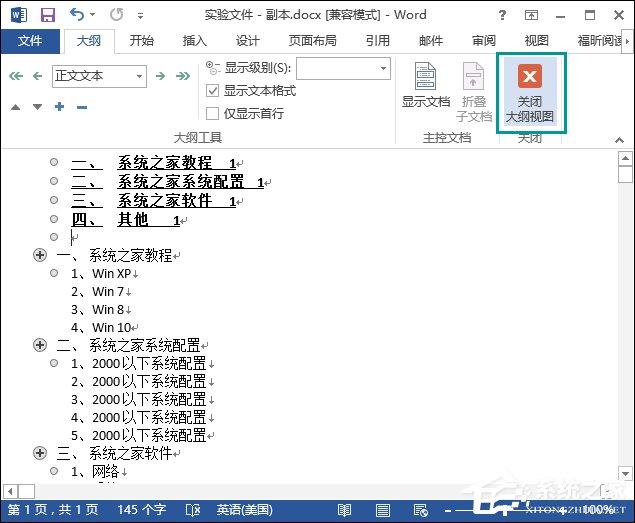Open the Undo history dropdown arrow
The image size is (635, 523).
[x=92, y=15]
